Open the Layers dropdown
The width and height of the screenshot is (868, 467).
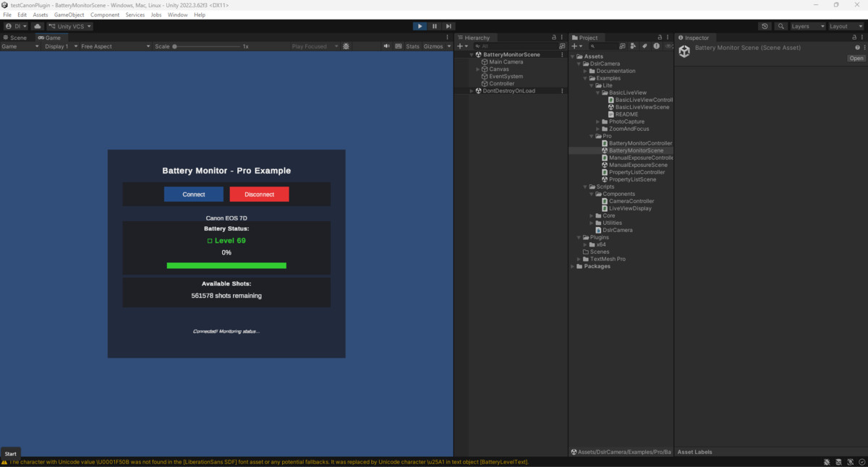pos(807,26)
